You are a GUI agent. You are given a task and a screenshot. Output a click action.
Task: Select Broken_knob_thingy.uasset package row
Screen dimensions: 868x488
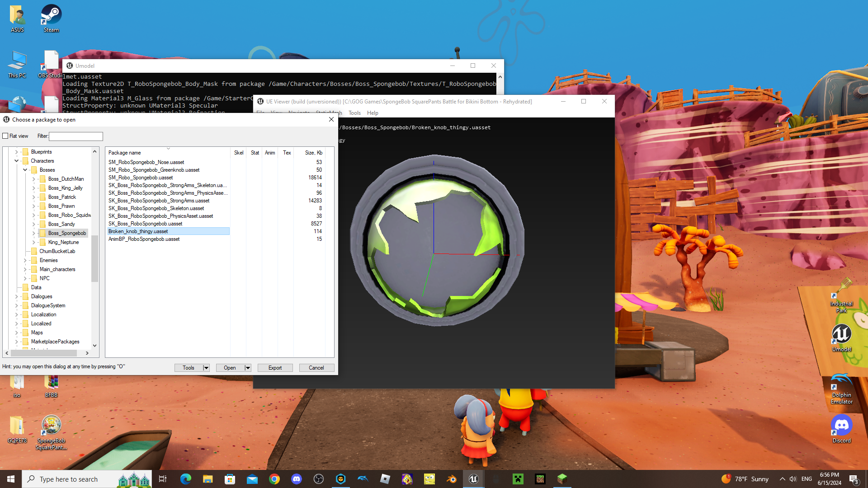tap(168, 231)
